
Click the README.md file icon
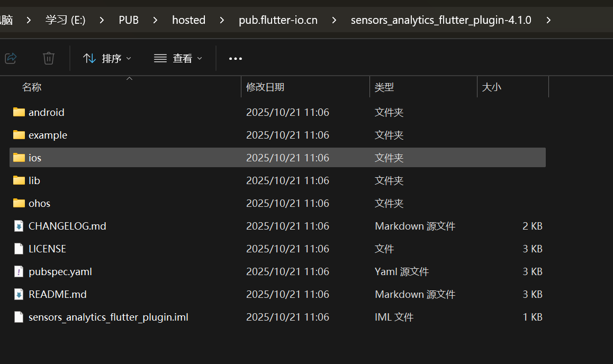[x=19, y=294]
